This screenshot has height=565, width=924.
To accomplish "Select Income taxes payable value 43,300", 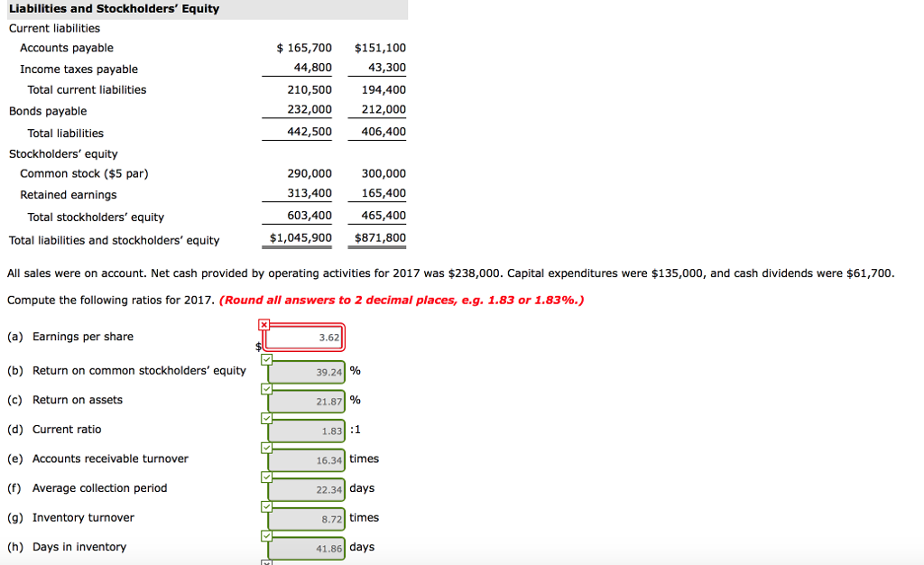I will click(387, 68).
